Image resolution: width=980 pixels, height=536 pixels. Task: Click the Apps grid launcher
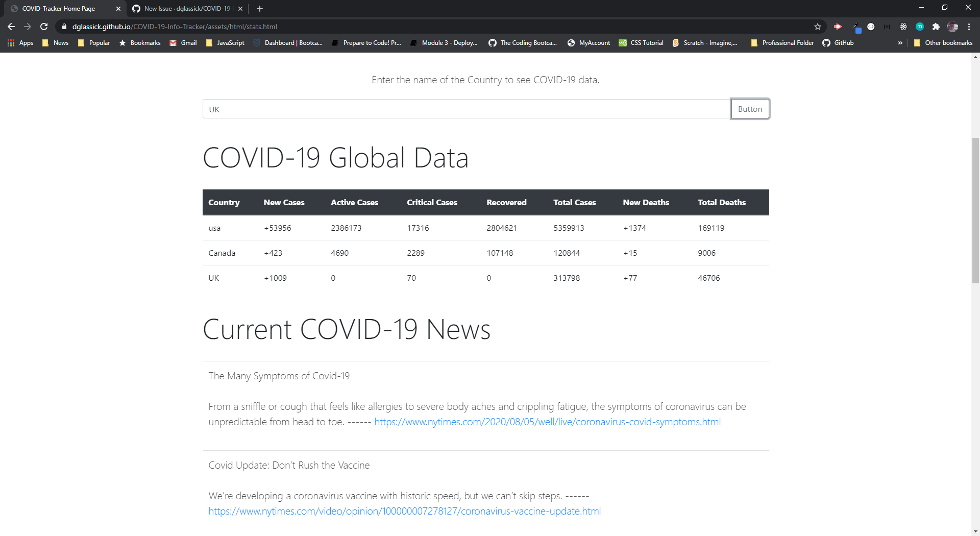(11, 43)
